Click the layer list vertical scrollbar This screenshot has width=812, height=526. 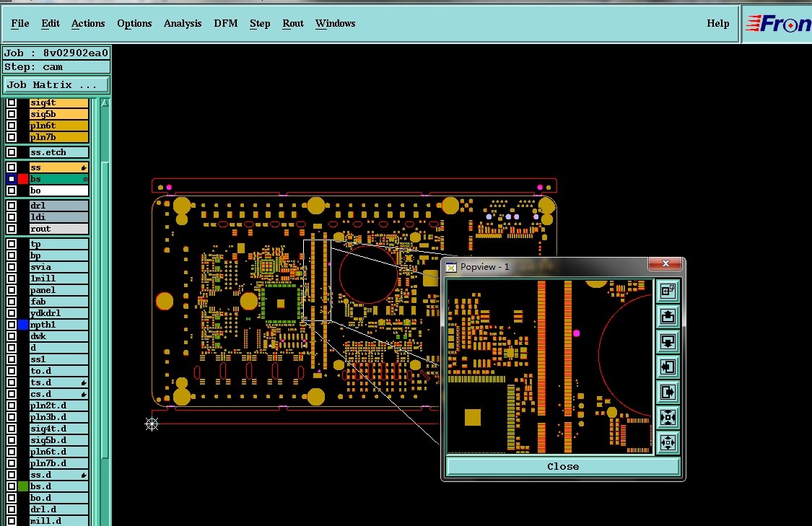tap(105, 311)
